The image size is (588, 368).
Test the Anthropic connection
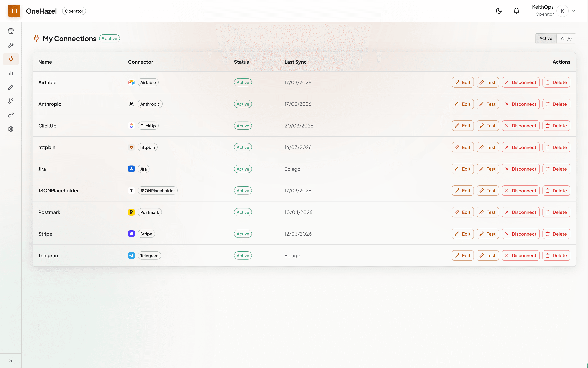tap(487, 104)
